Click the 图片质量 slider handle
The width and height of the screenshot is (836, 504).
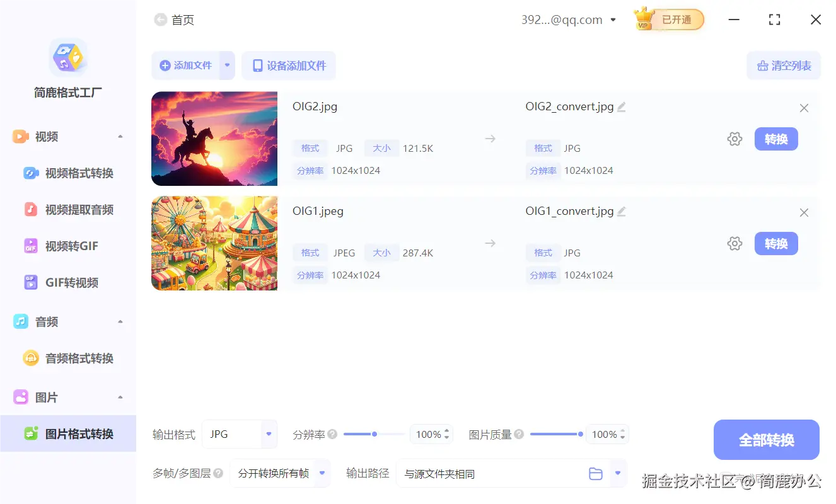581,434
